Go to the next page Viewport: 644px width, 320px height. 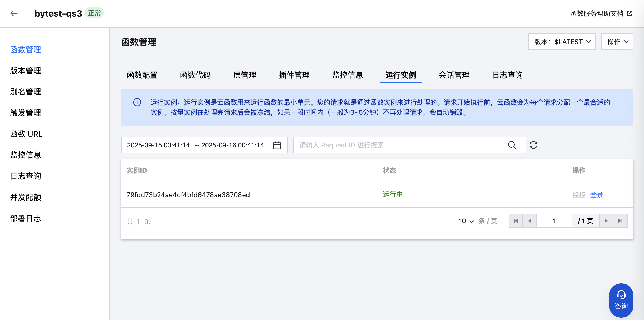tap(606, 221)
